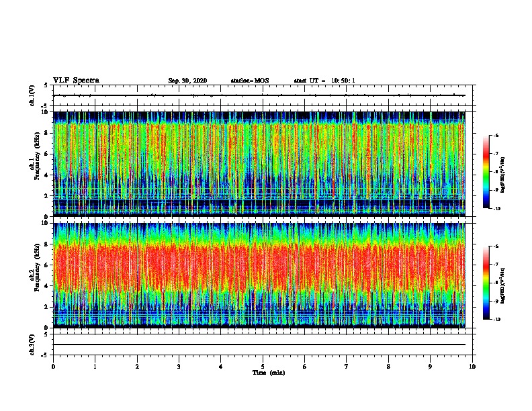Click the 'ch.1(V)' waveform axis label

coord(32,95)
